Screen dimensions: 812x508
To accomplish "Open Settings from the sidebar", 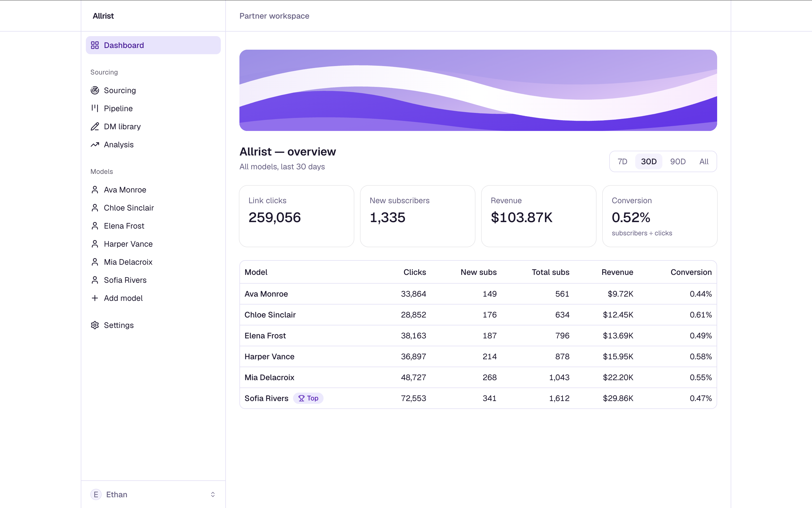I will [153, 325].
